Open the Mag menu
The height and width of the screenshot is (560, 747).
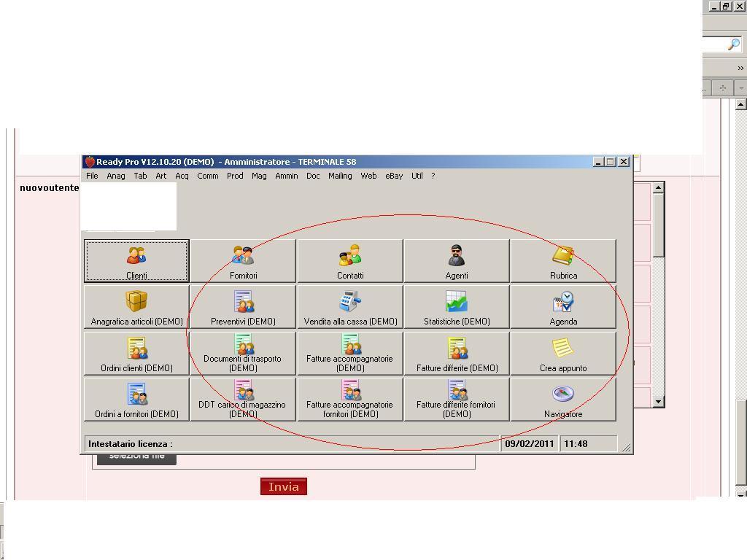tap(259, 176)
